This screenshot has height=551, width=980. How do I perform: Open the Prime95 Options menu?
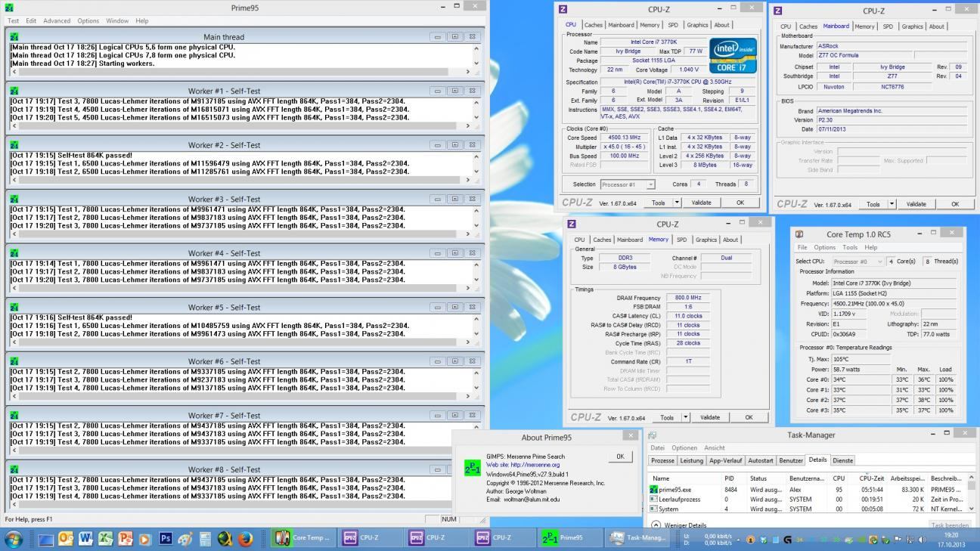(x=88, y=20)
